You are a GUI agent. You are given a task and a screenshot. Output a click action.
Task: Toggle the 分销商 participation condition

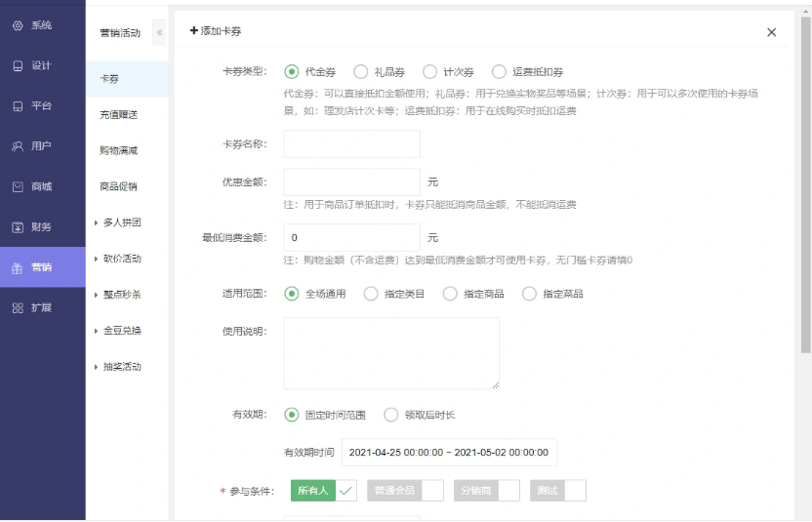point(486,491)
